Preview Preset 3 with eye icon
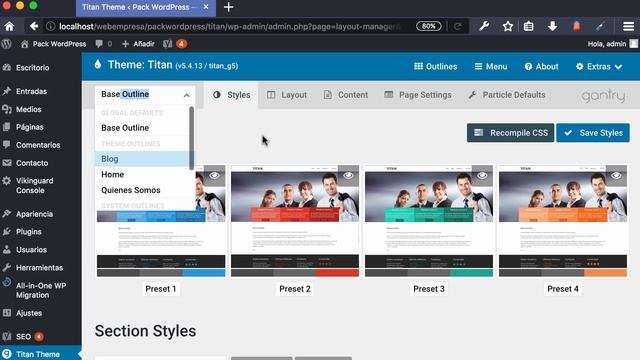The height and width of the screenshot is (360, 640). [482, 176]
